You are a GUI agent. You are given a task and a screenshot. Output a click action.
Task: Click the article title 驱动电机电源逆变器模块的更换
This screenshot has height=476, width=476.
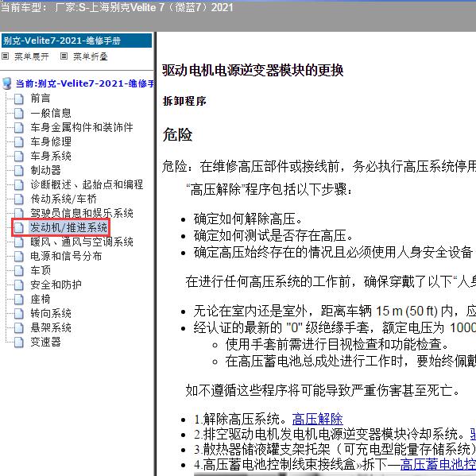[x=253, y=71]
